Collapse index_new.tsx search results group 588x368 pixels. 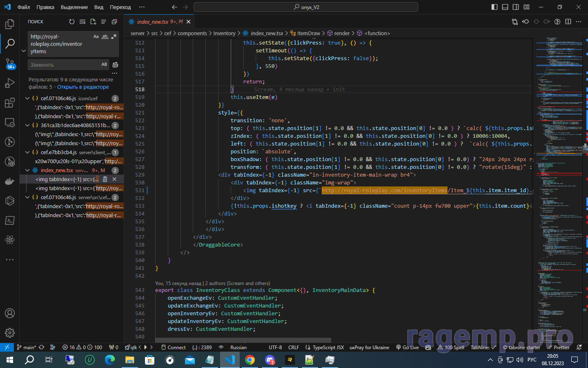[27, 171]
